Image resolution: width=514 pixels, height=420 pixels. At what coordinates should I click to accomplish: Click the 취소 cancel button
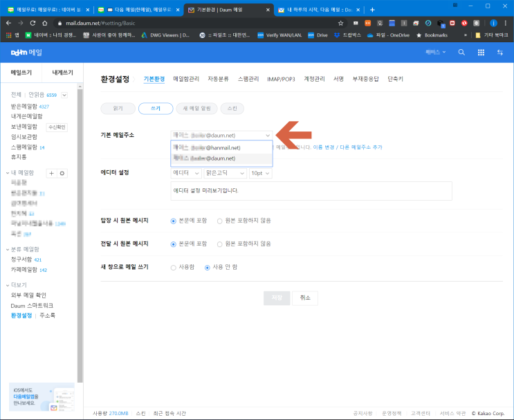[305, 298]
